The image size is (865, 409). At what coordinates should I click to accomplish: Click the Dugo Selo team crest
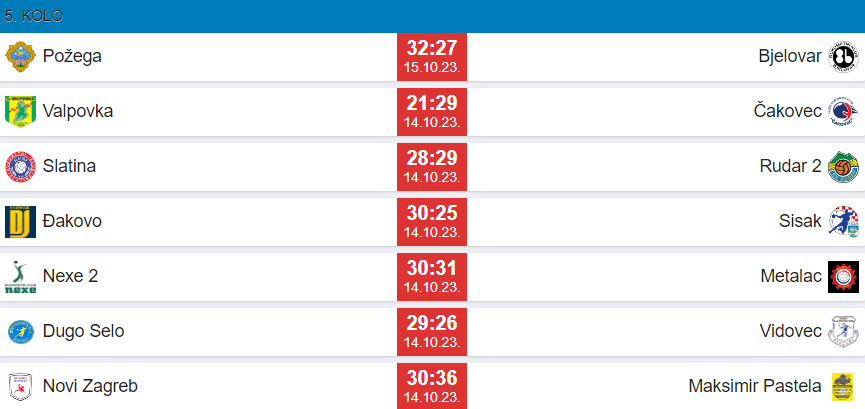21,331
